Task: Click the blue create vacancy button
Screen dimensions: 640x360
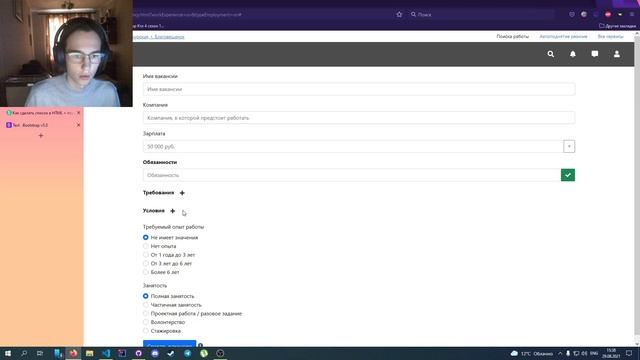Action: pyautogui.click(x=169, y=344)
